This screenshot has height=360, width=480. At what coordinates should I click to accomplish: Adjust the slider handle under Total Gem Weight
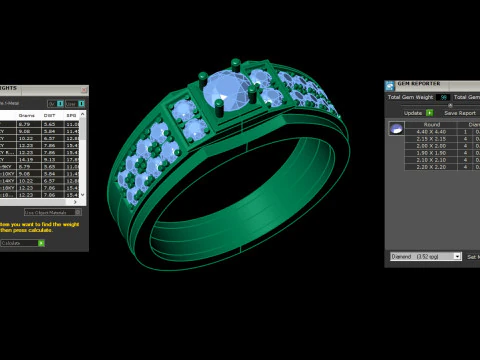tap(450, 105)
